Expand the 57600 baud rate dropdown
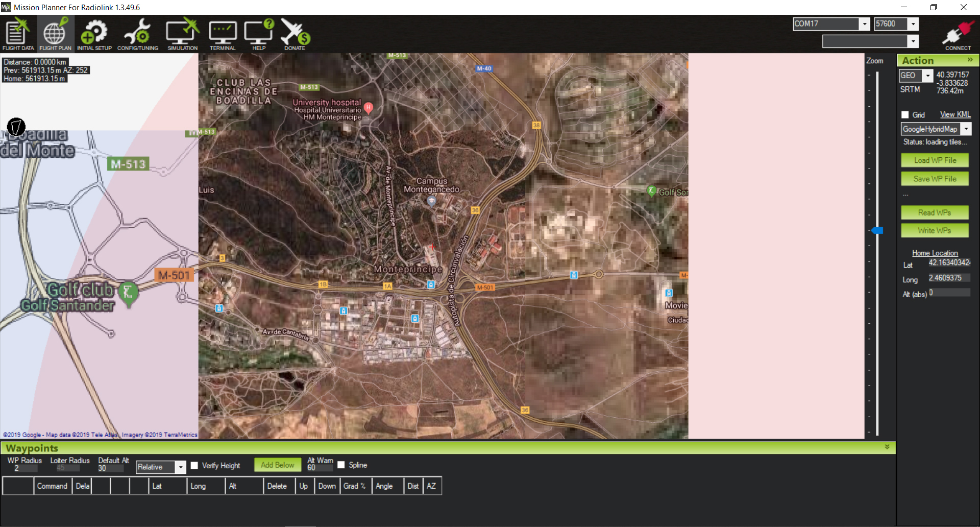 (x=913, y=24)
